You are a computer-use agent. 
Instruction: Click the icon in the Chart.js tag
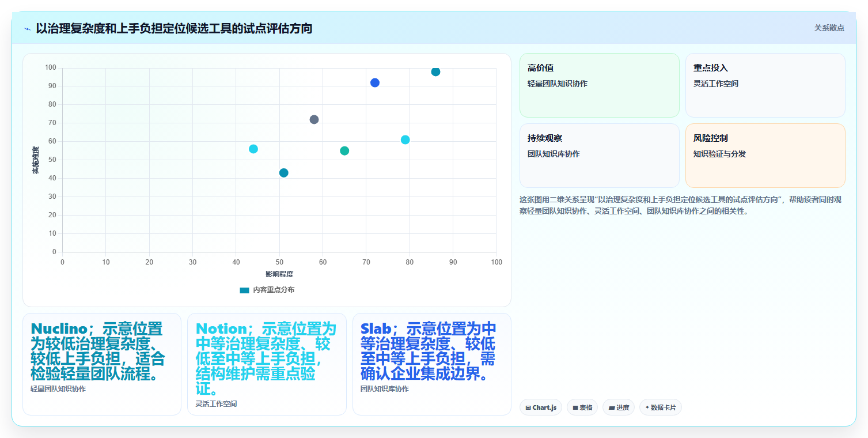click(x=528, y=407)
